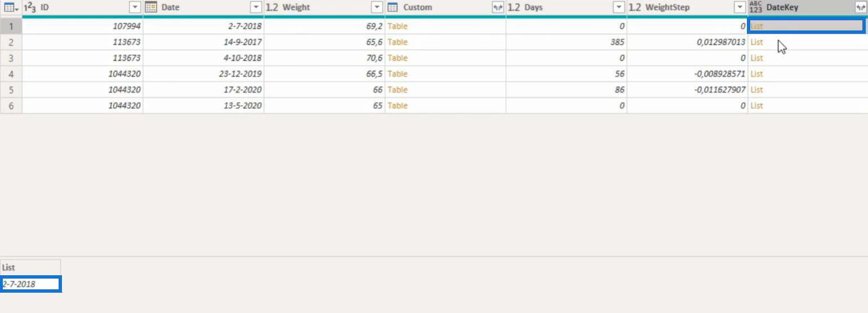Click the Days cell 385
The height and width of the screenshot is (313, 868).
566,42
